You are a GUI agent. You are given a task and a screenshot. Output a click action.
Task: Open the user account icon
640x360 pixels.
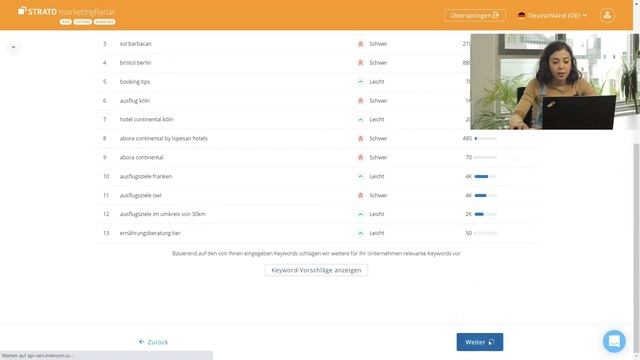(607, 15)
